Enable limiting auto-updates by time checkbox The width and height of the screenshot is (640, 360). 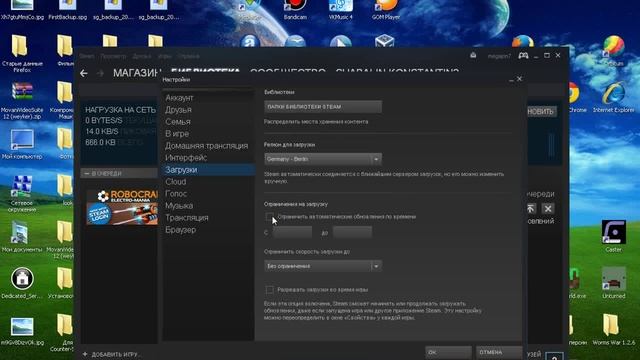pyautogui.click(x=269, y=217)
